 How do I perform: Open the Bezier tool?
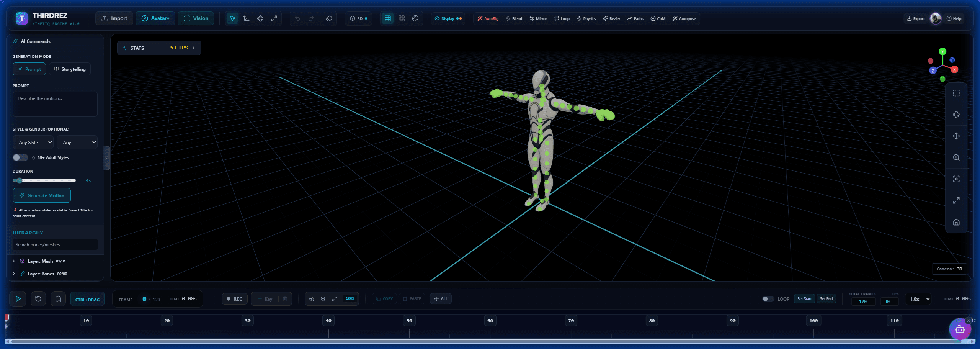click(x=611, y=18)
